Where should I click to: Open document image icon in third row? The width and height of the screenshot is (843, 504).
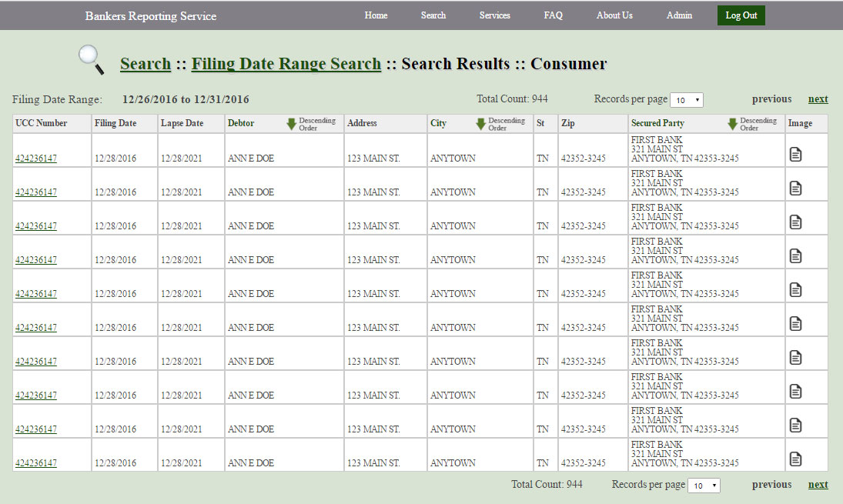click(x=795, y=222)
